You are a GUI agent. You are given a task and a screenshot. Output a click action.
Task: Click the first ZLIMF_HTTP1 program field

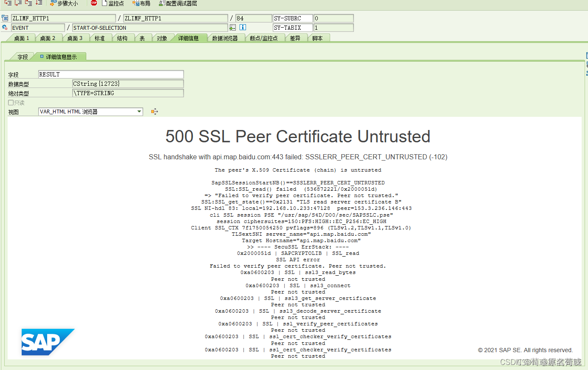[63, 18]
